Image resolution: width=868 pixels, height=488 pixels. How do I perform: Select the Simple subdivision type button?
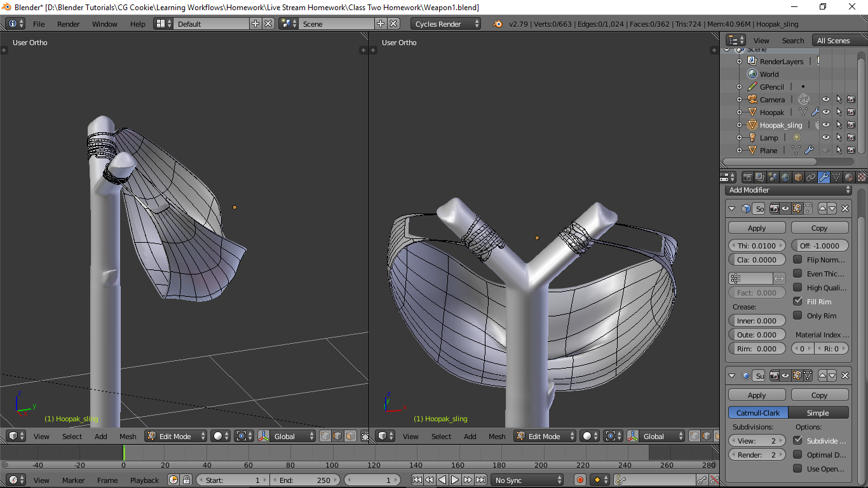click(x=818, y=413)
